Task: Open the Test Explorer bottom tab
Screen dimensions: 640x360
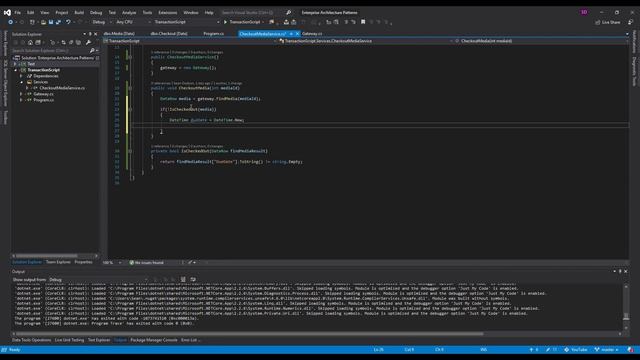Action: coord(99,340)
